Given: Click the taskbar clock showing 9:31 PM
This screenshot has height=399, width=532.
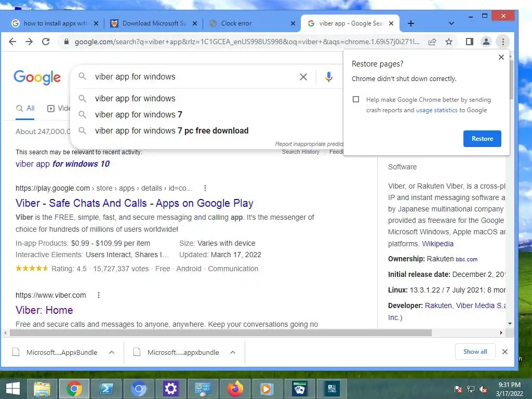Looking at the screenshot, I should coord(509,389).
